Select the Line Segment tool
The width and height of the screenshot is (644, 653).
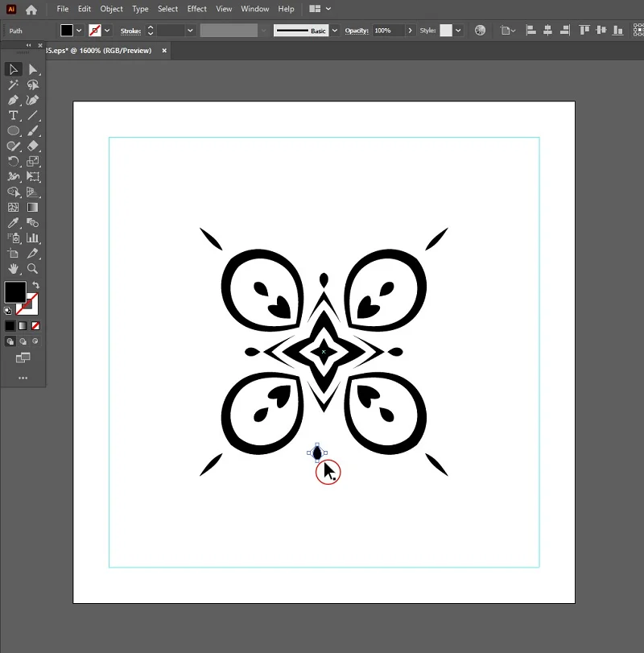[32, 115]
